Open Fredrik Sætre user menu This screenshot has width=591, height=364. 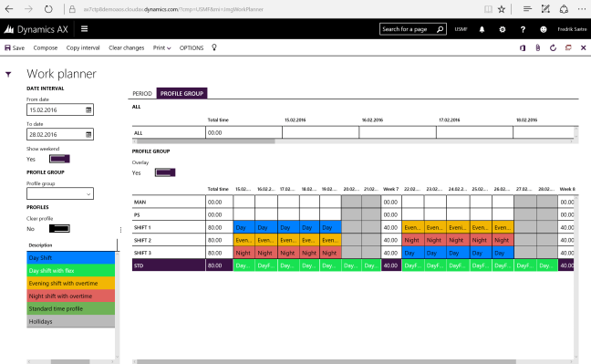coord(572,29)
